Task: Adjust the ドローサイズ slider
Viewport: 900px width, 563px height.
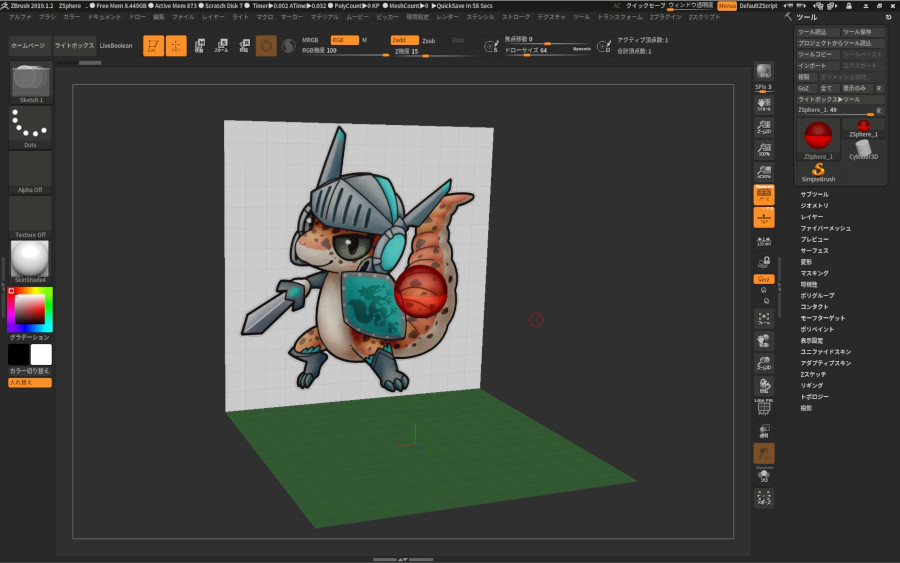Action: click(x=547, y=51)
